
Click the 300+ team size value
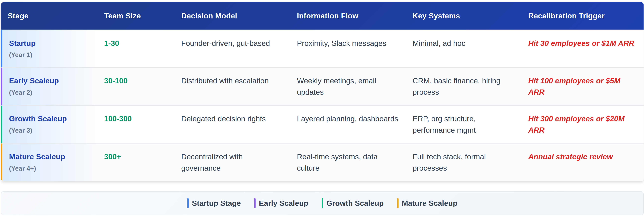point(112,157)
